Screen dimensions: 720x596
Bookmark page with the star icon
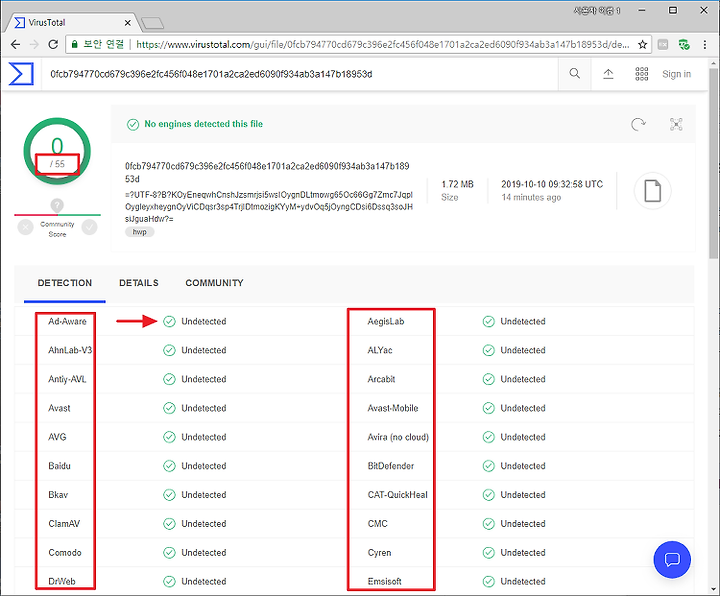[x=642, y=45]
